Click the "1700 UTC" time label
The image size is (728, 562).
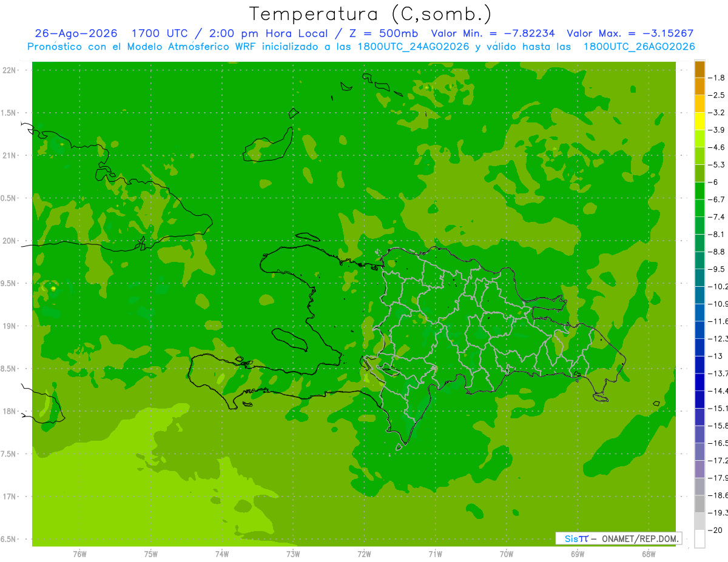click(x=160, y=33)
